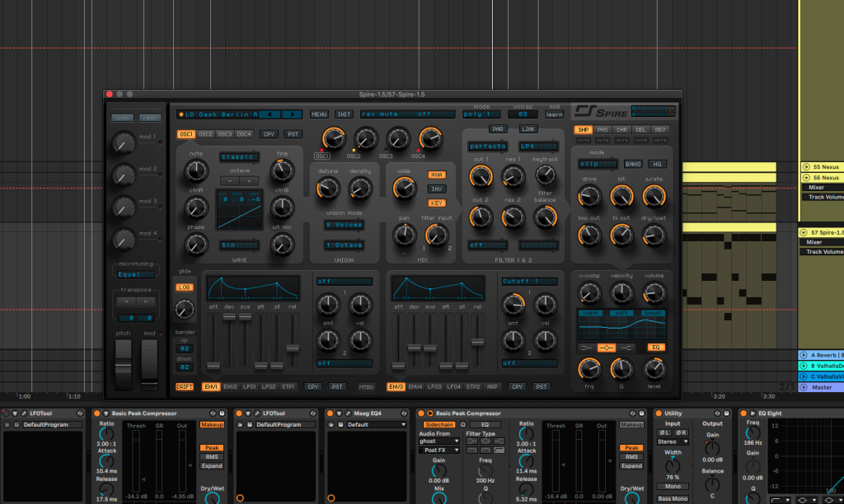844x504 pixels.
Task: Open the perfecto filter type dropdown
Action: tap(488, 147)
